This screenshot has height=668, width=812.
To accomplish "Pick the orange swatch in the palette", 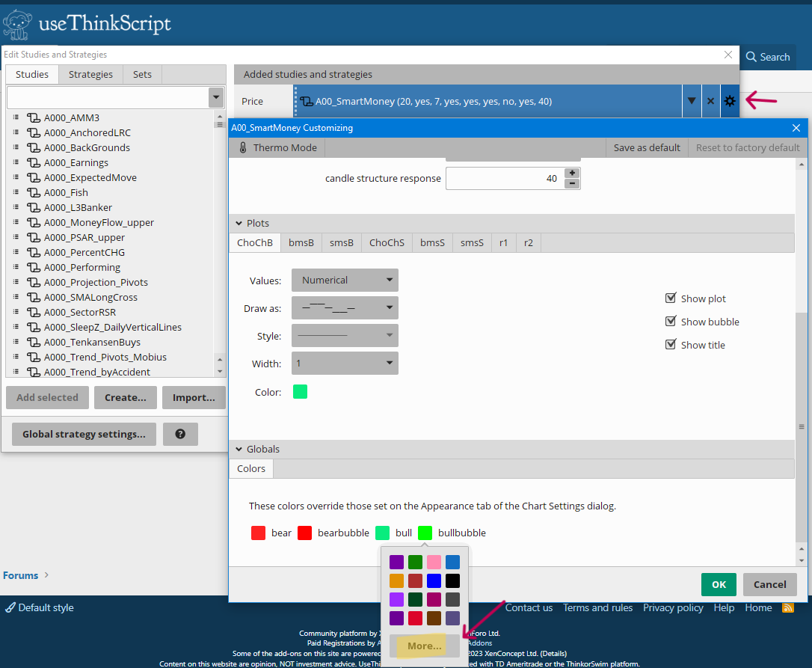I will pyautogui.click(x=397, y=581).
